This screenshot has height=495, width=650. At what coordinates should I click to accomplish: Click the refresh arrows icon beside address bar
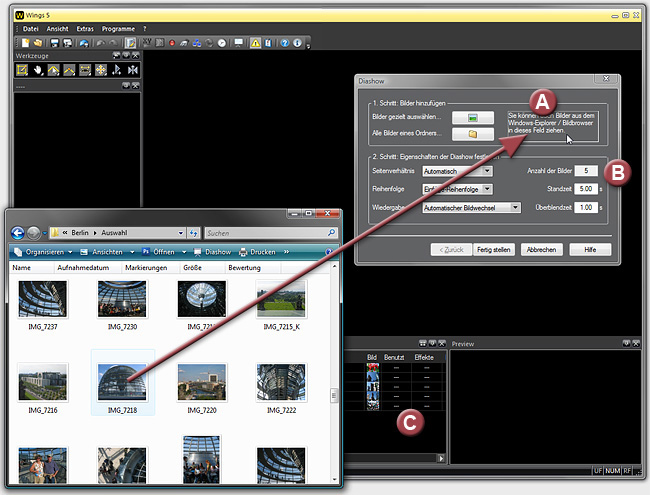click(x=194, y=233)
